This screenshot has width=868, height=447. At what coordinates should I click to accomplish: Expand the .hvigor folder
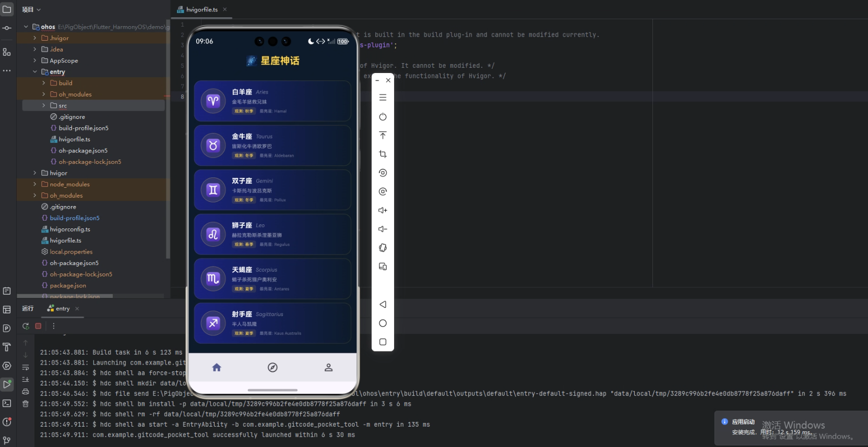[x=35, y=38]
